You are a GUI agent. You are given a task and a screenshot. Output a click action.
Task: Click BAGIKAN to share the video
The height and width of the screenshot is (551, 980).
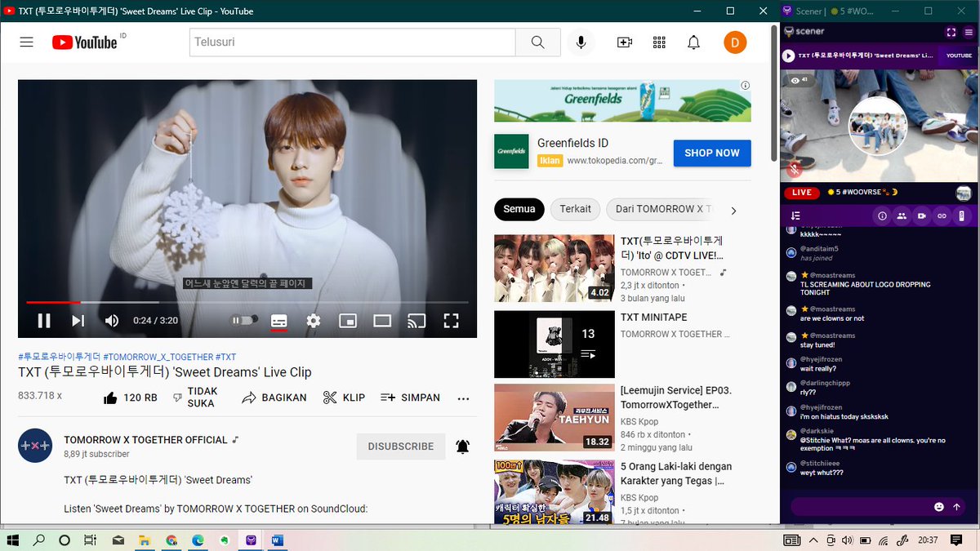tap(274, 398)
